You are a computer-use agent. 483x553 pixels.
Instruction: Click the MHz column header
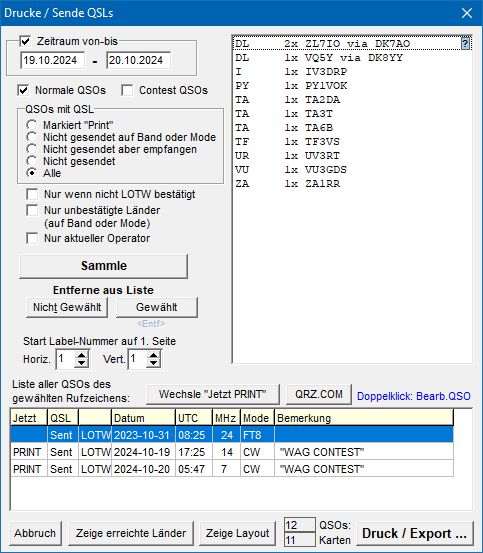[226, 418]
